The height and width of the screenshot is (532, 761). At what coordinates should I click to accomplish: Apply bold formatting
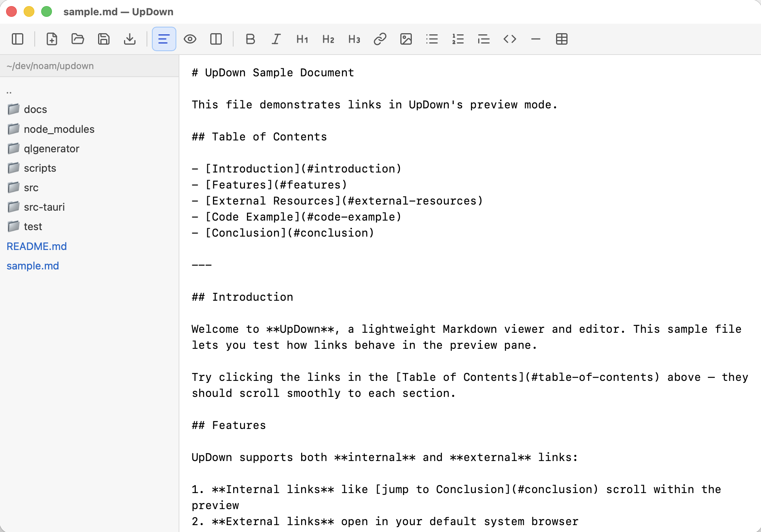coord(250,39)
